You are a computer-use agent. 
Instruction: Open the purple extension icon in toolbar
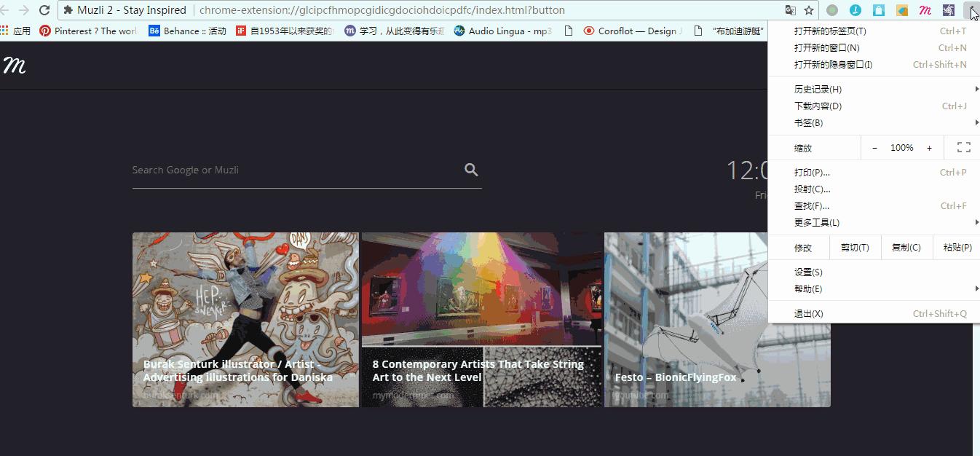point(948,10)
